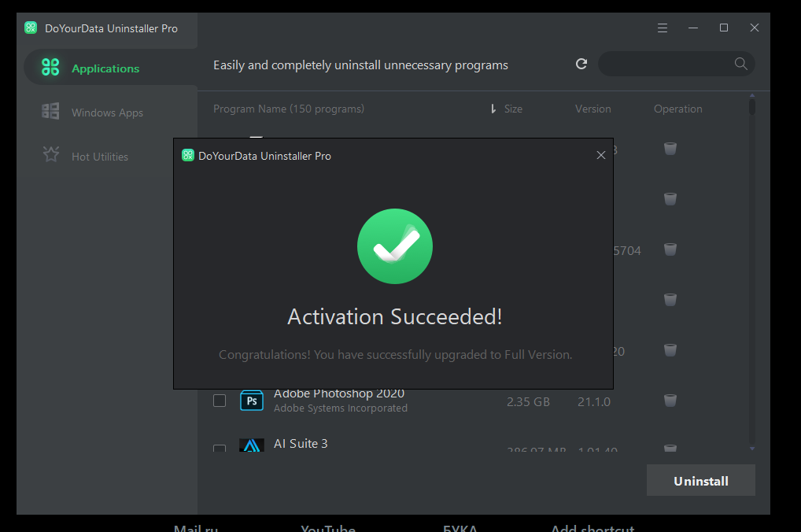Click the Photoshop trash uninstall icon
Screen dimensions: 801x532
670,400
